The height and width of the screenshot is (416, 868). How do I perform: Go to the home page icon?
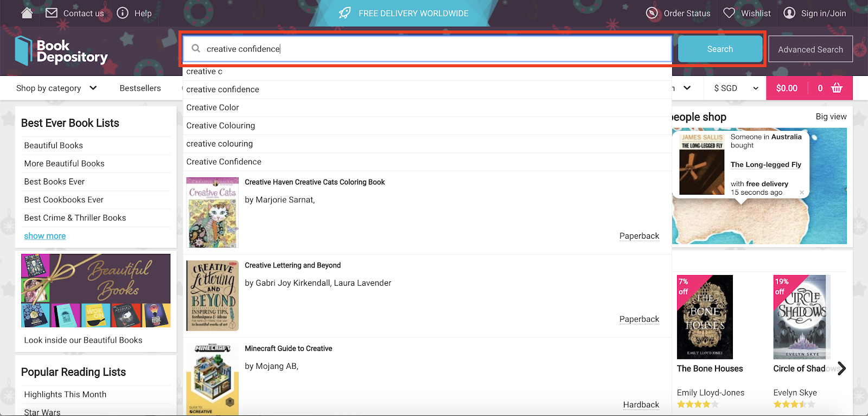[27, 13]
